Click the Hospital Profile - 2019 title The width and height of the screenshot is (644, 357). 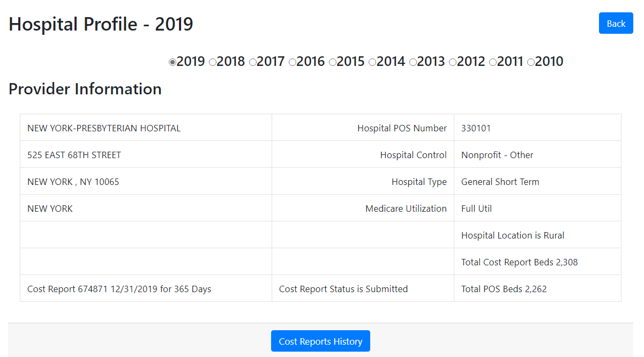101,24
